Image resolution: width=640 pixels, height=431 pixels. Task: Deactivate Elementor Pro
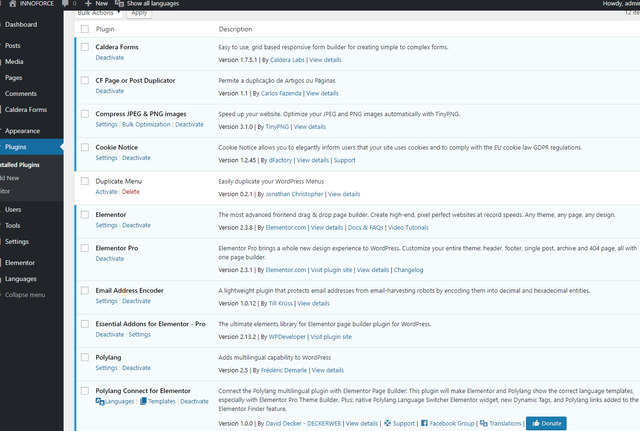(x=110, y=259)
